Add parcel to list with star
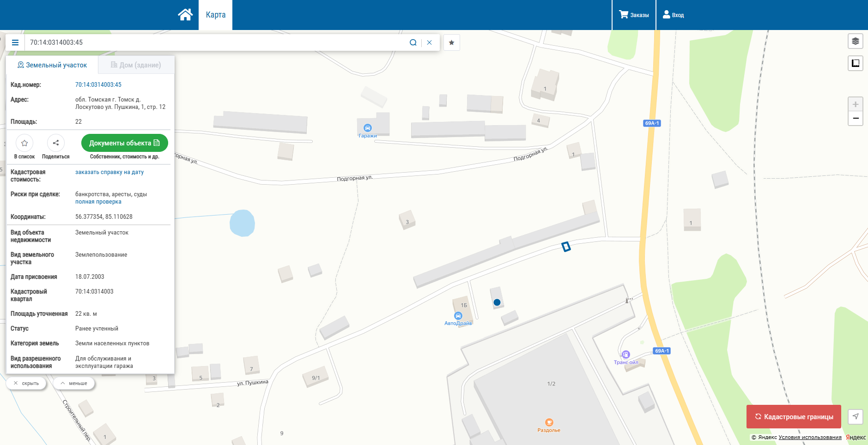The height and width of the screenshot is (445, 868). click(x=24, y=143)
